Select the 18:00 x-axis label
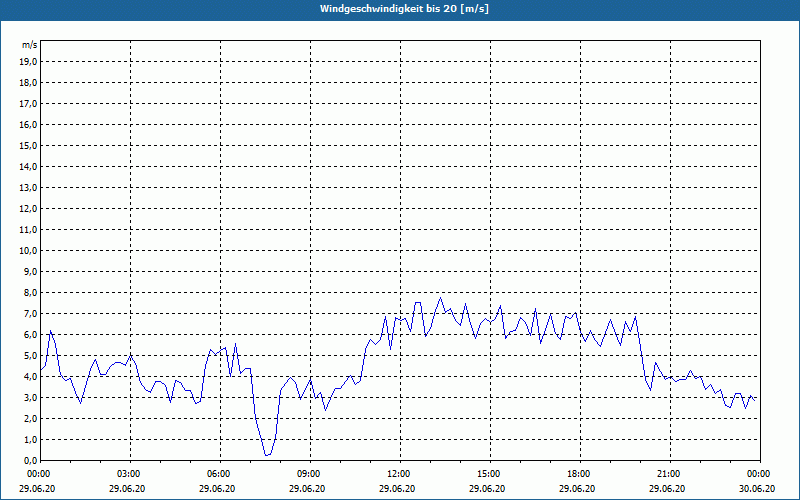This screenshot has width=800, height=500. pos(580,474)
